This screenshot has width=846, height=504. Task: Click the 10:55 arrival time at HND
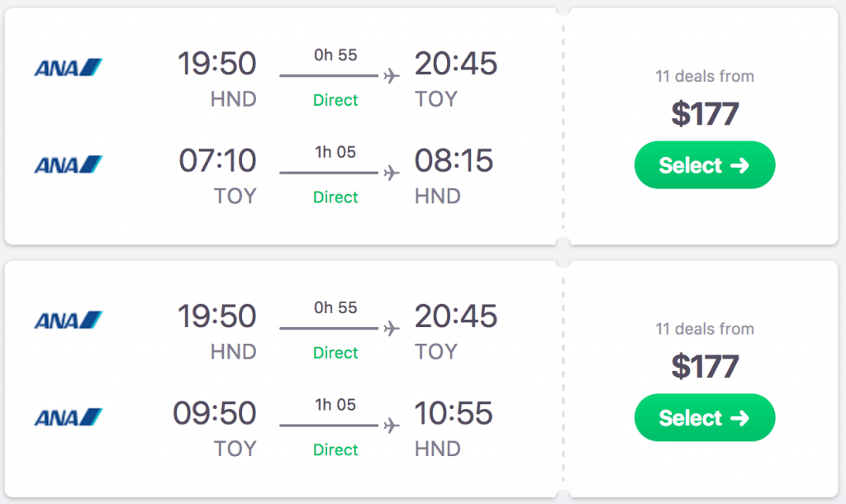454,413
